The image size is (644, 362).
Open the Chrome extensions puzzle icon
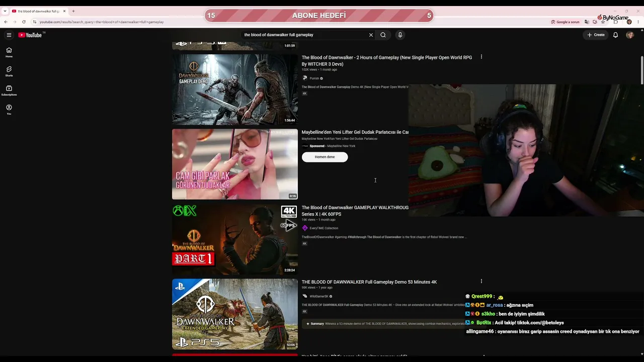616,22
